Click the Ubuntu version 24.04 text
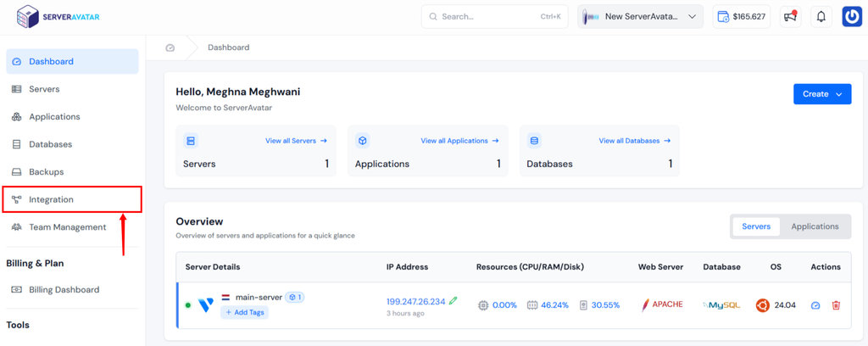868x346 pixels. 785,305
